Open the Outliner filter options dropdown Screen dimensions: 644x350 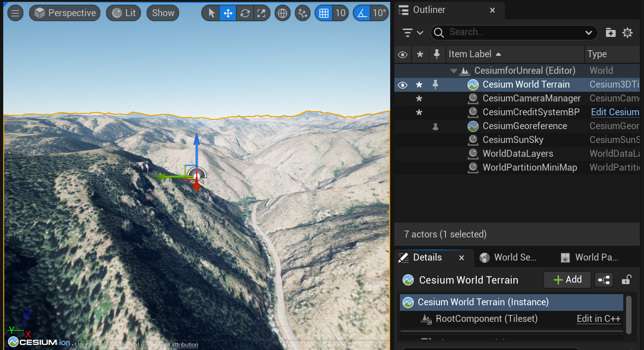pos(413,32)
